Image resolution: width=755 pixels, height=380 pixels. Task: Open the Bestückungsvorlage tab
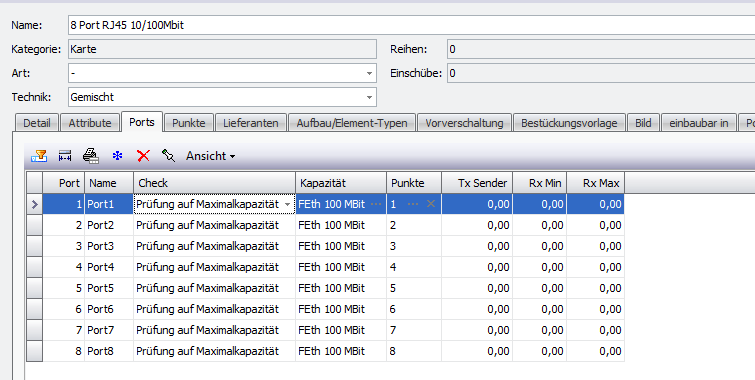569,123
